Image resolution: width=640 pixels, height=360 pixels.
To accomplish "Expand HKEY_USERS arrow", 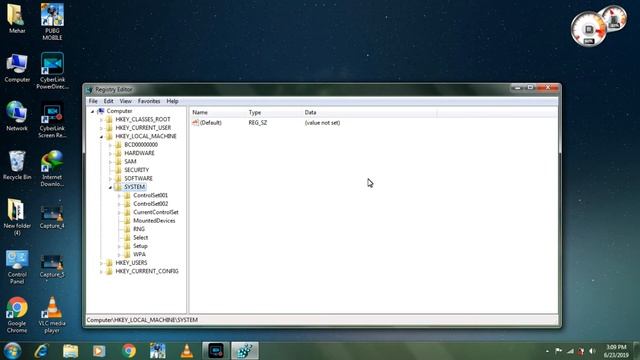I will tap(101, 263).
